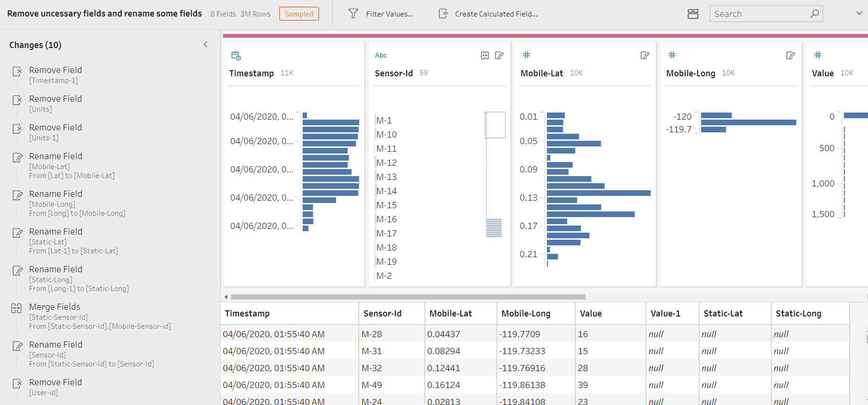This screenshot has height=405, width=868.
Task: Click the Value-1 column header in data grid
Action: tap(672, 314)
